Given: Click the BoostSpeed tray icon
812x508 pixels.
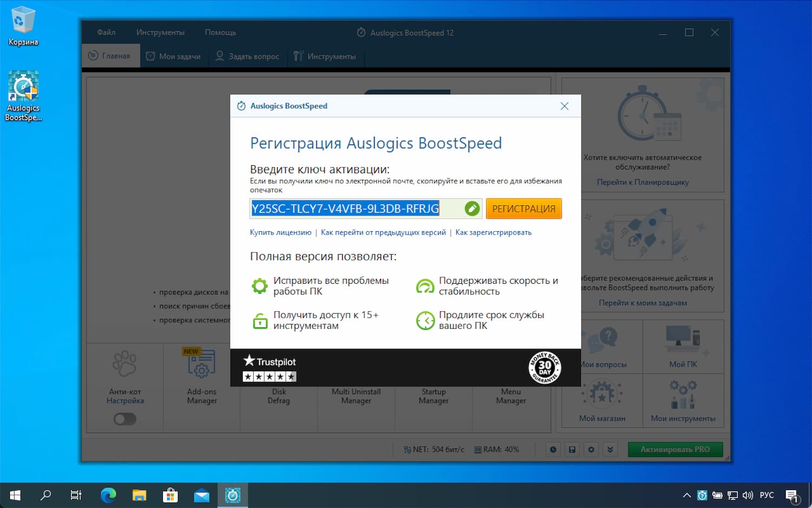Looking at the screenshot, I should point(702,495).
